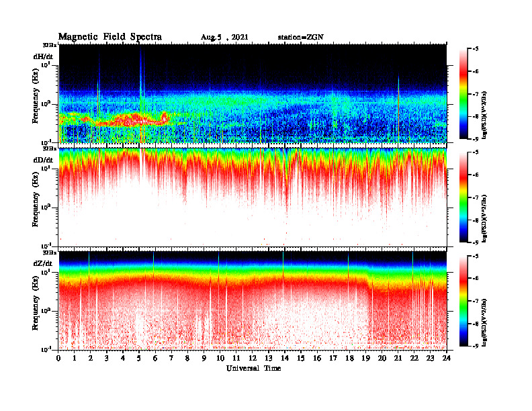This screenshot has width=532, height=411.
Task: Click the log(PSD) label beside dD/dt color bar
Action: 485,218
